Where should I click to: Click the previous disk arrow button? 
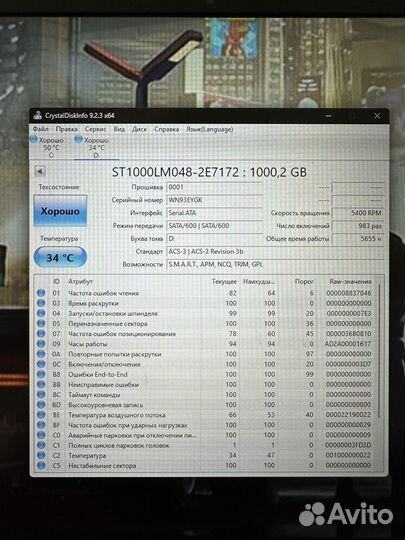coord(40,171)
